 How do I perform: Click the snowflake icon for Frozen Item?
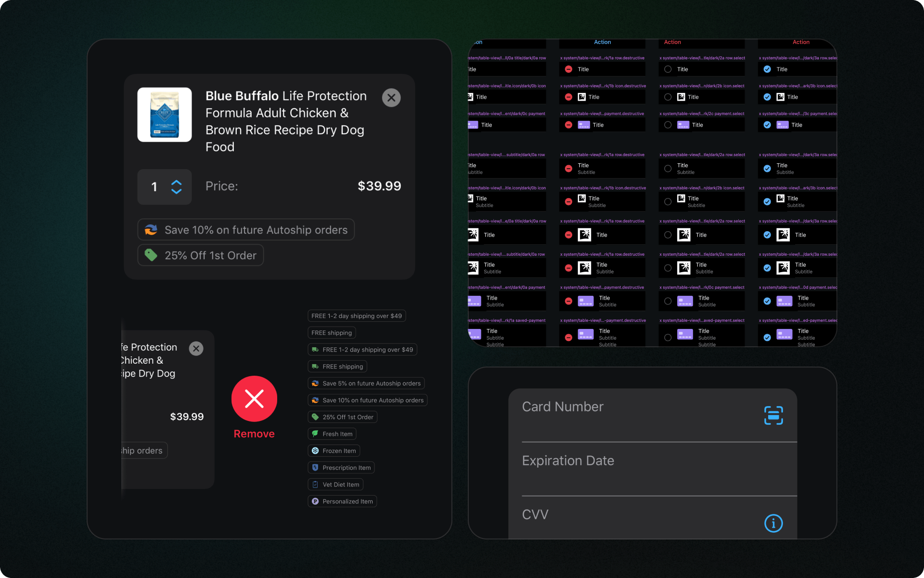click(x=315, y=451)
